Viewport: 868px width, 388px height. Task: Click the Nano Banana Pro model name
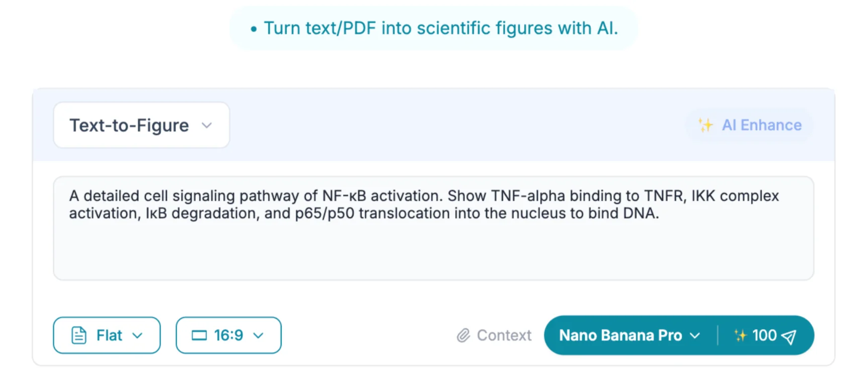(620, 335)
